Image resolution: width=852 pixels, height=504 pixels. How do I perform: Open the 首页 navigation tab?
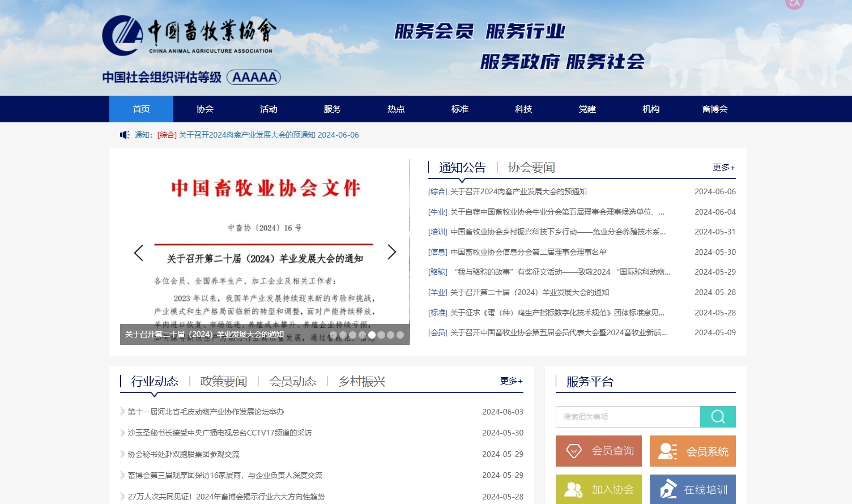click(x=141, y=109)
